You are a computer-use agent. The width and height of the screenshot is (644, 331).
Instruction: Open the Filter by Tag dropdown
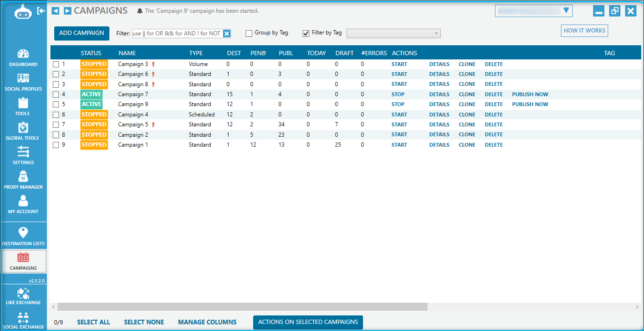[x=393, y=33]
